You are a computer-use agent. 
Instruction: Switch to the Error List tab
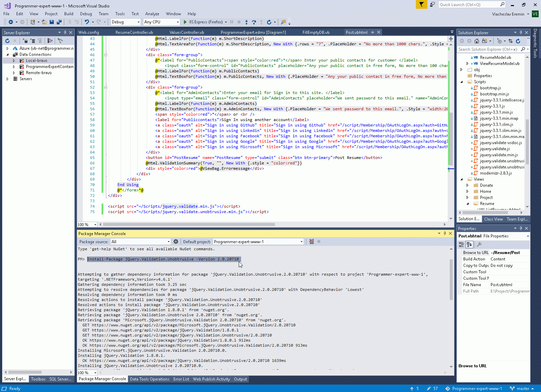(181, 379)
